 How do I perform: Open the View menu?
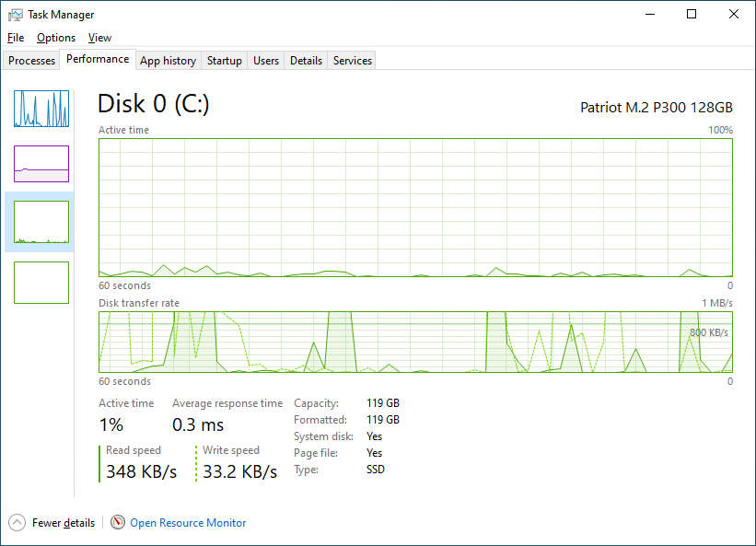(x=99, y=38)
